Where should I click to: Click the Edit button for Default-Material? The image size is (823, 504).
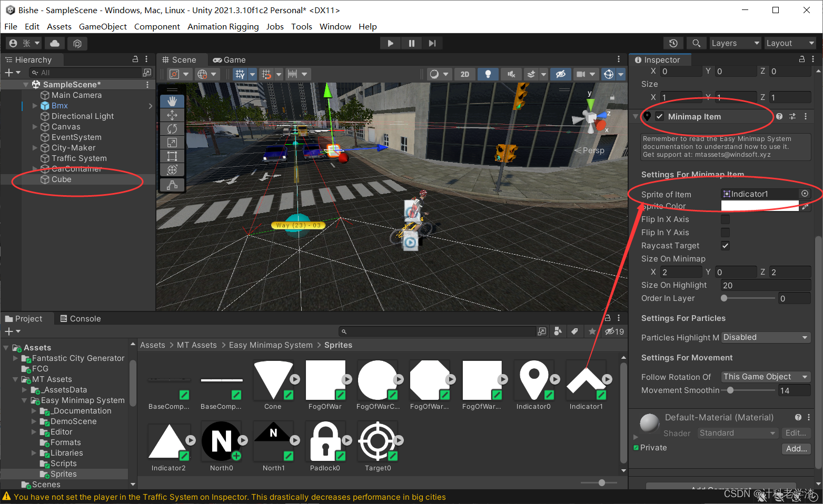pos(795,432)
